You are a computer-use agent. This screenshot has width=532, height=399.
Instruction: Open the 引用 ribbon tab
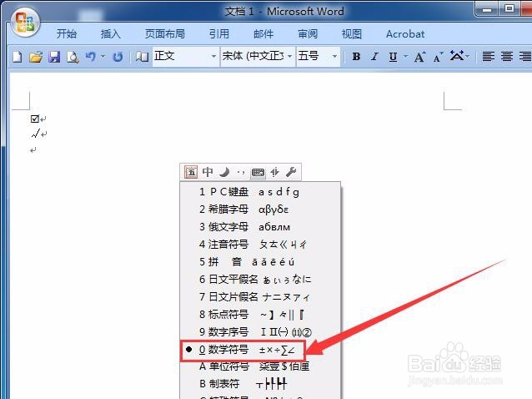pos(218,34)
